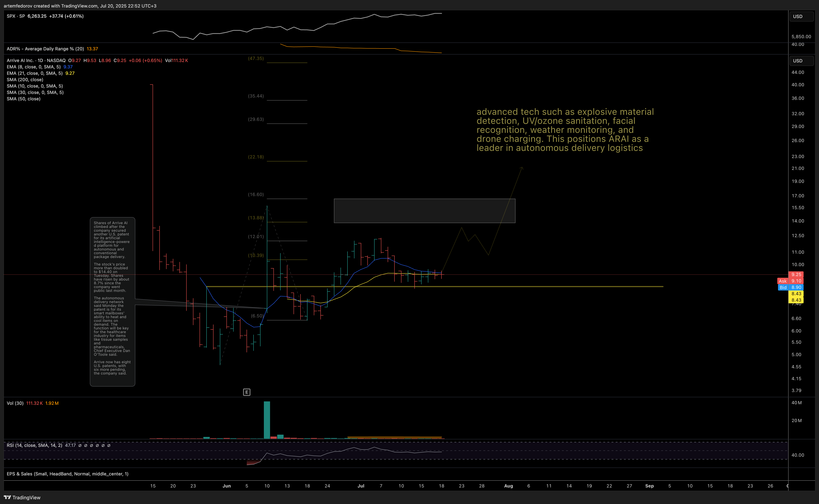Image resolution: width=819 pixels, height=504 pixels.
Task: Click the Fibonacci level label (6.50)
Action: 257,316
